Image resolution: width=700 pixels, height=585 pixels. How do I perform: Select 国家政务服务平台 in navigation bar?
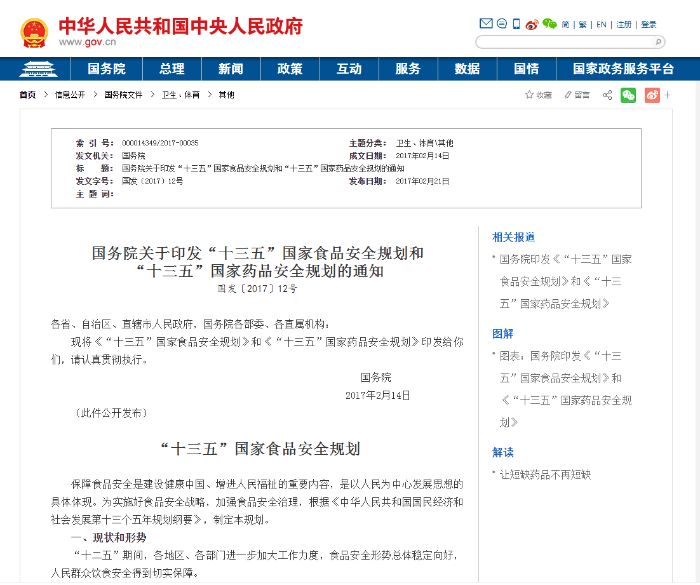622,69
